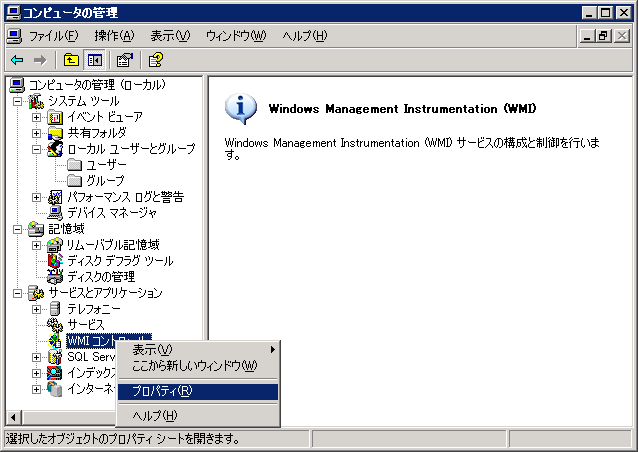The width and height of the screenshot is (638, 452).
Task: Click the Forward arrow toolbar icon
Action: coord(40,60)
